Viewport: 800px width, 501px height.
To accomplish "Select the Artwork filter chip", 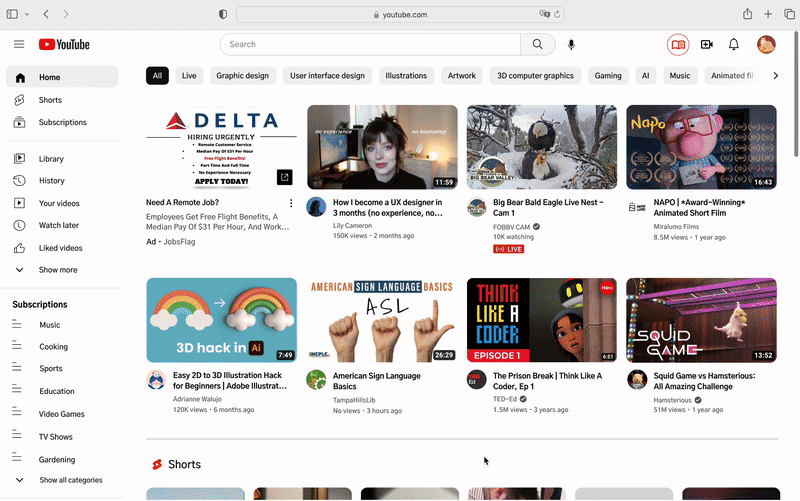I will coord(462,76).
